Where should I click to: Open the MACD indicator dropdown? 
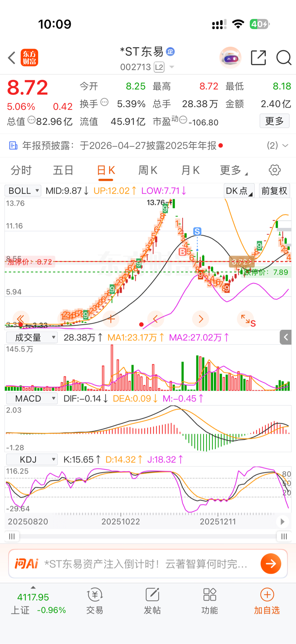(32, 398)
